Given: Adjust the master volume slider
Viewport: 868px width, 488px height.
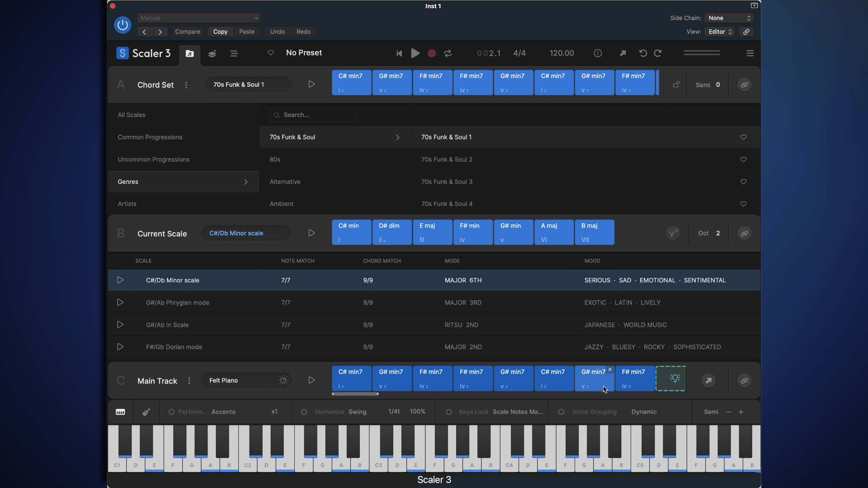Looking at the screenshot, I should pyautogui.click(x=702, y=53).
